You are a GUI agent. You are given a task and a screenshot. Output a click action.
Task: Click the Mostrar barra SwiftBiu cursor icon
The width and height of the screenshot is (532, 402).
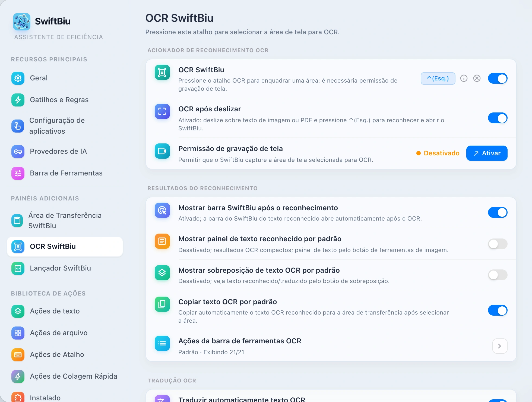click(x=162, y=210)
